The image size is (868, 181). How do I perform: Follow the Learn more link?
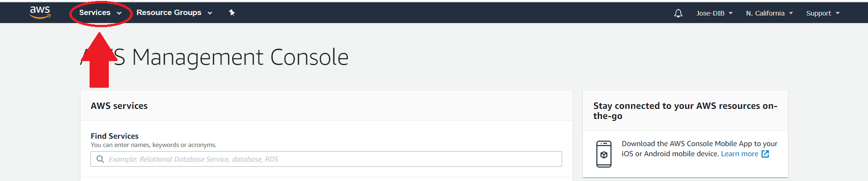pos(739,154)
